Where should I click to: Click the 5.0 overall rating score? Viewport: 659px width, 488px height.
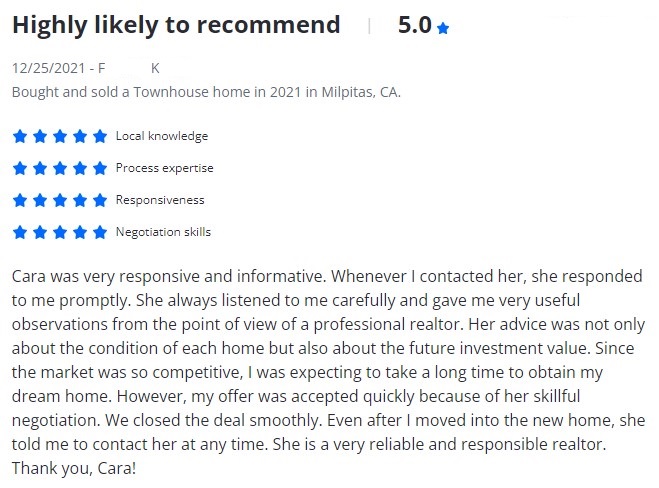(x=414, y=25)
